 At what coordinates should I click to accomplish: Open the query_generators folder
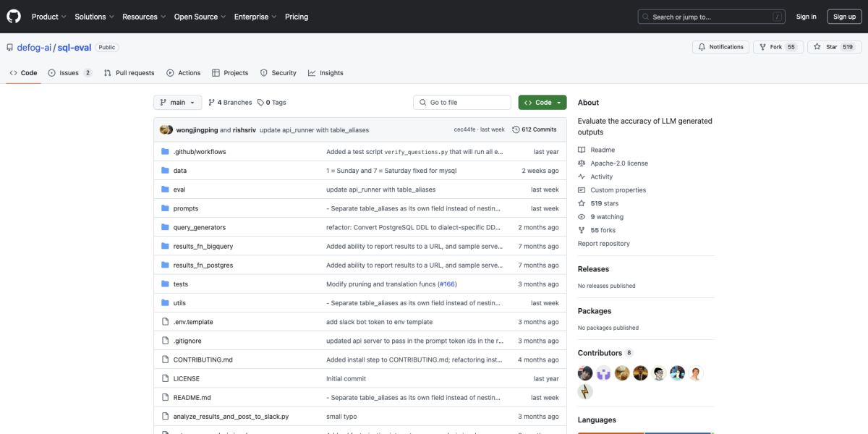click(200, 227)
